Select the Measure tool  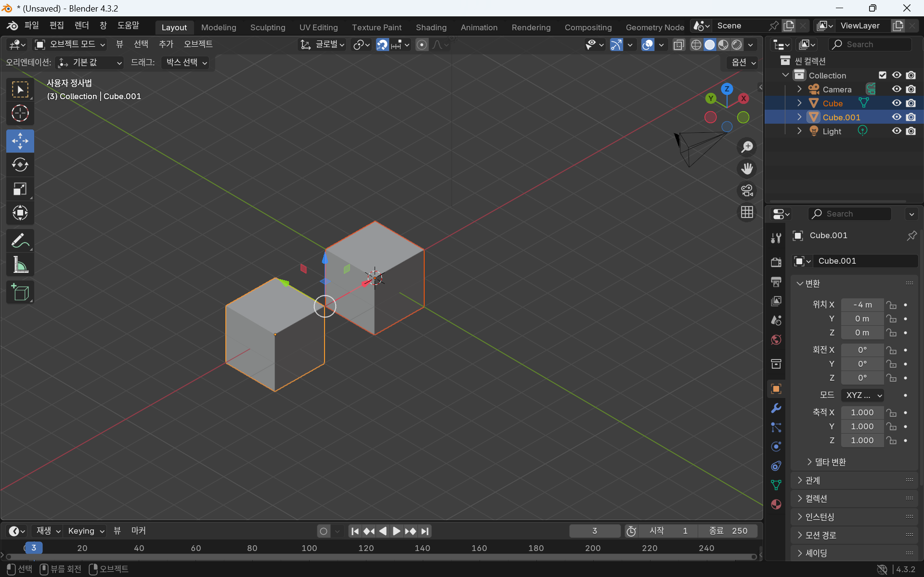[20, 265]
